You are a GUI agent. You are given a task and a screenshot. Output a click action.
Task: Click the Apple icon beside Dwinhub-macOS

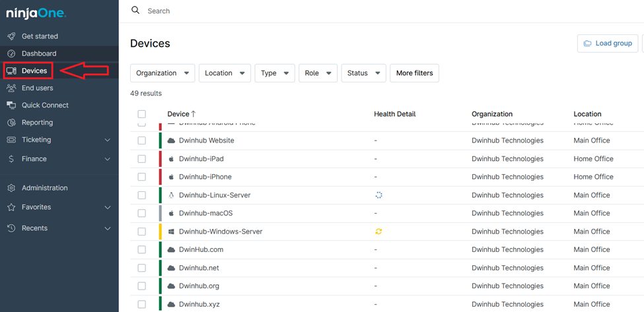[171, 213]
